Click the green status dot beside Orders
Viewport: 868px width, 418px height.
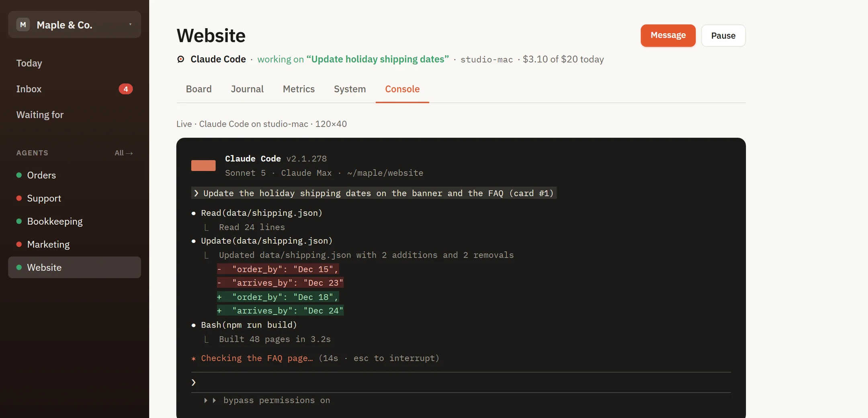[19, 175]
